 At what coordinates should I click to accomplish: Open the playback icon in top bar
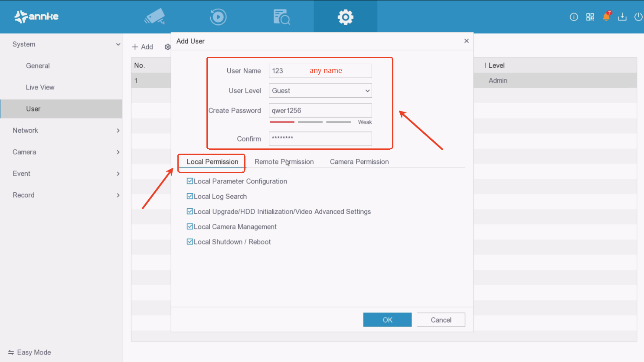click(218, 17)
